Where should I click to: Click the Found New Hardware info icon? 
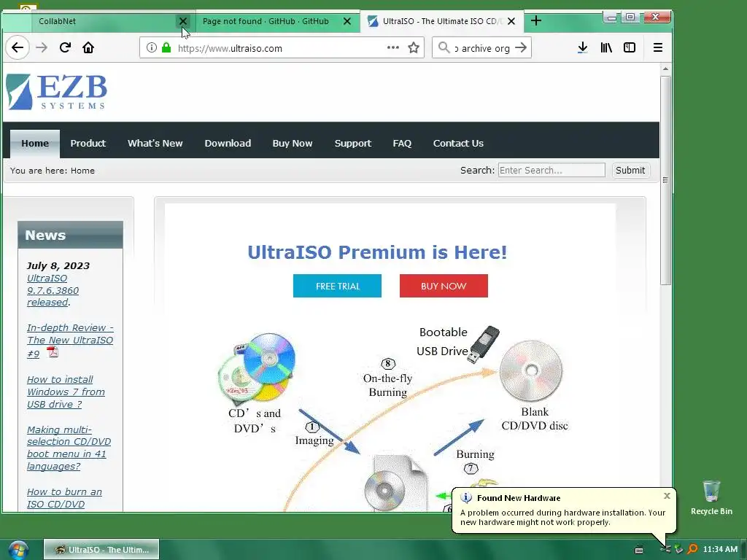pos(465,498)
